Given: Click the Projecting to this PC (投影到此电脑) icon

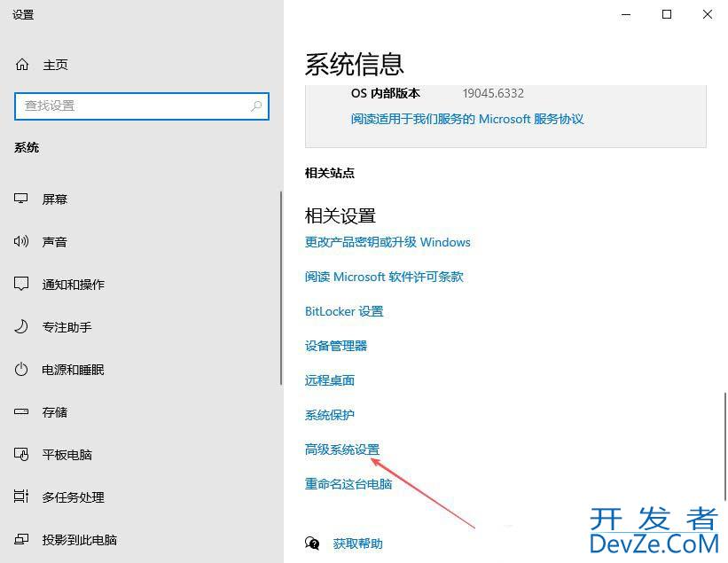Looking at the screenshot, I should pos(21,540).
